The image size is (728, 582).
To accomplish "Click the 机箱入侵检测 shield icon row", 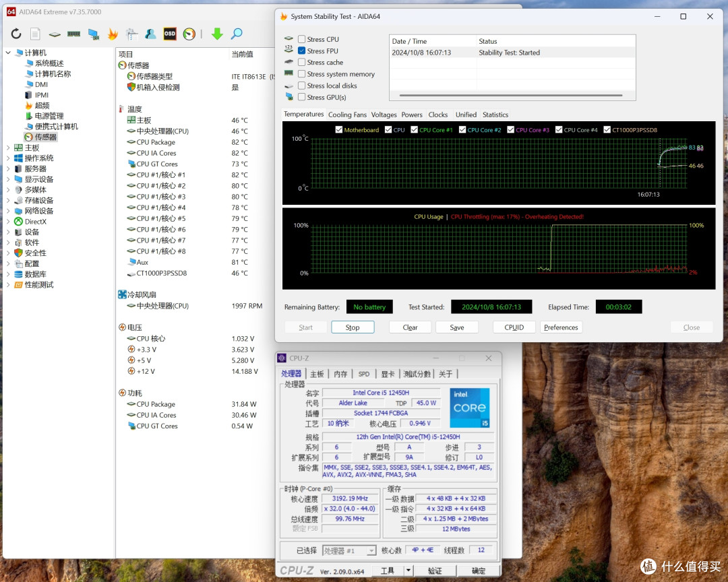I will pos(131,88).
